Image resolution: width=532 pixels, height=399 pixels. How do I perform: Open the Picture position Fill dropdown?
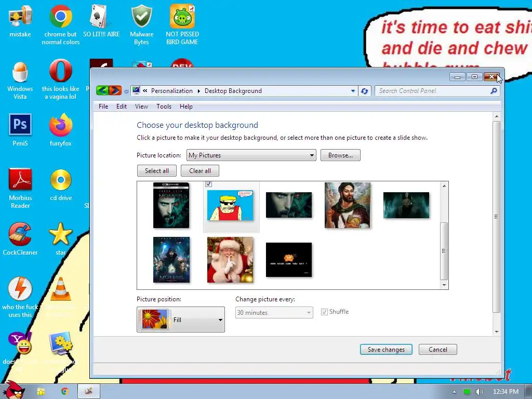[x=181, y=320]
